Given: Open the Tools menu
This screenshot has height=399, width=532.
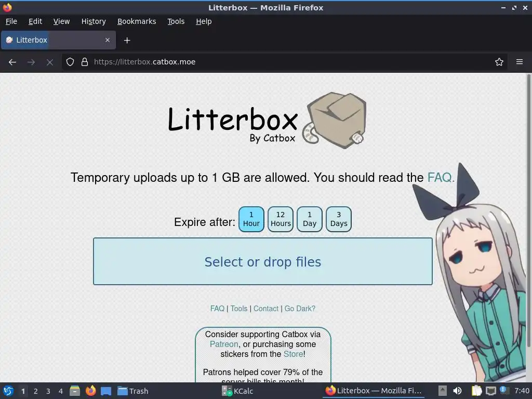Looking at the screenshot, I should 176,21.
